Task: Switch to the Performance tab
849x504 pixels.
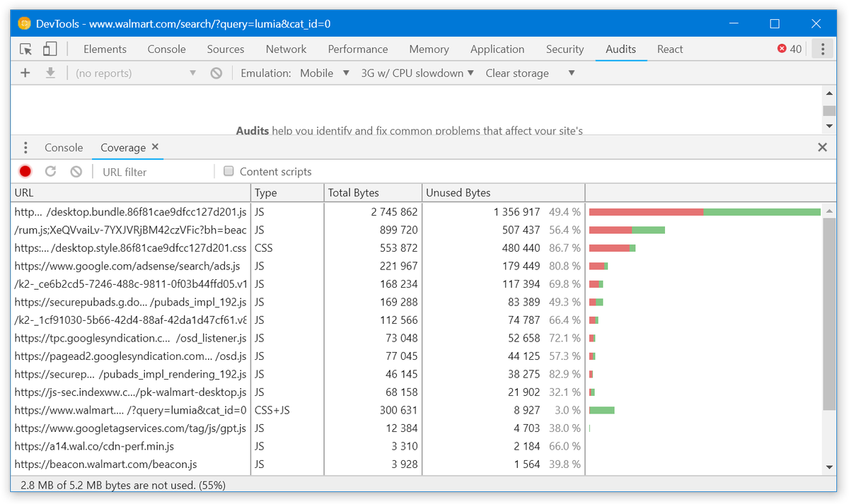Action: (x=358, y=49)
